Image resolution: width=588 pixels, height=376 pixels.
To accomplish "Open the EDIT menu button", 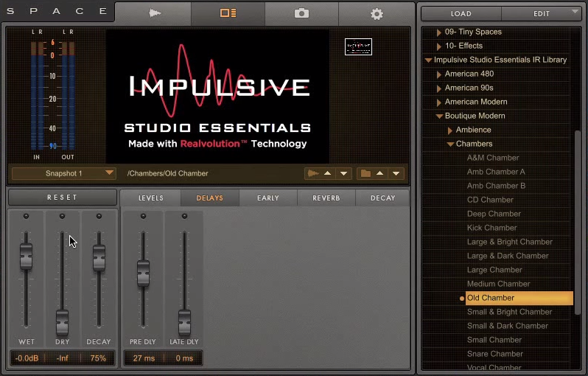I will 541,13.
